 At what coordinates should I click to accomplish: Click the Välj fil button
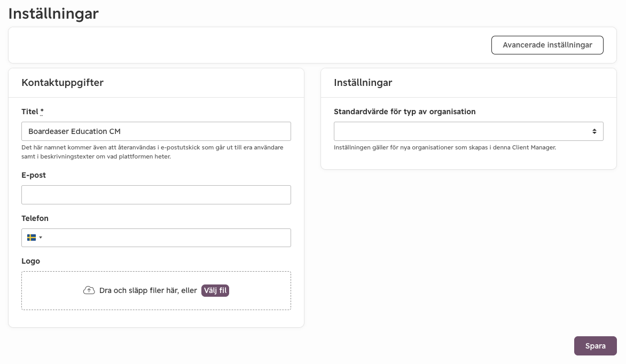click(x=215, y=290)
